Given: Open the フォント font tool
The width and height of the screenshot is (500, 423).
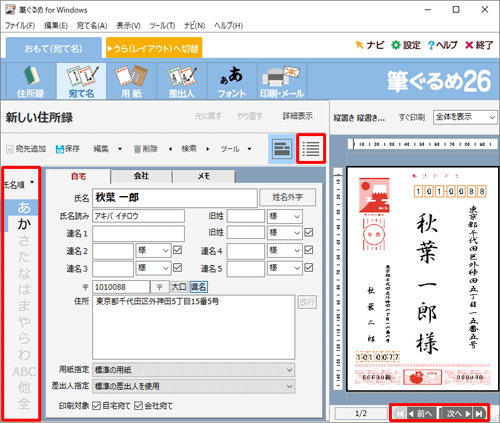Looking at the screenshot, I should [232, 81].
